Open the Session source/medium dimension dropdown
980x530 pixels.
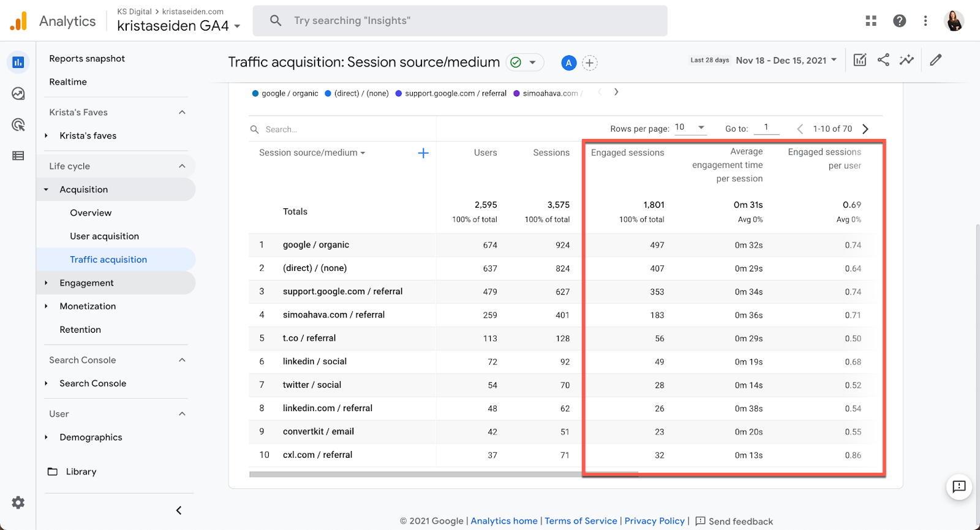(x=312, y=153)
